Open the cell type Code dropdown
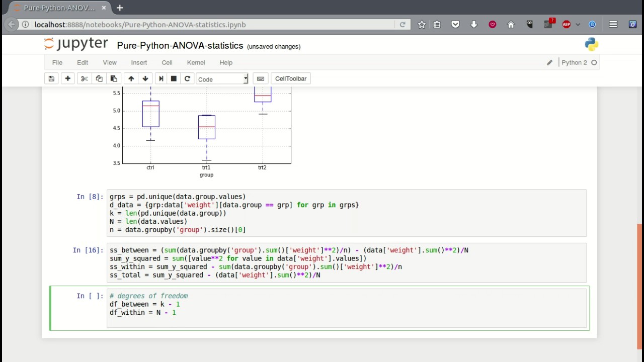The image size is (644, 362). [222, 79]
